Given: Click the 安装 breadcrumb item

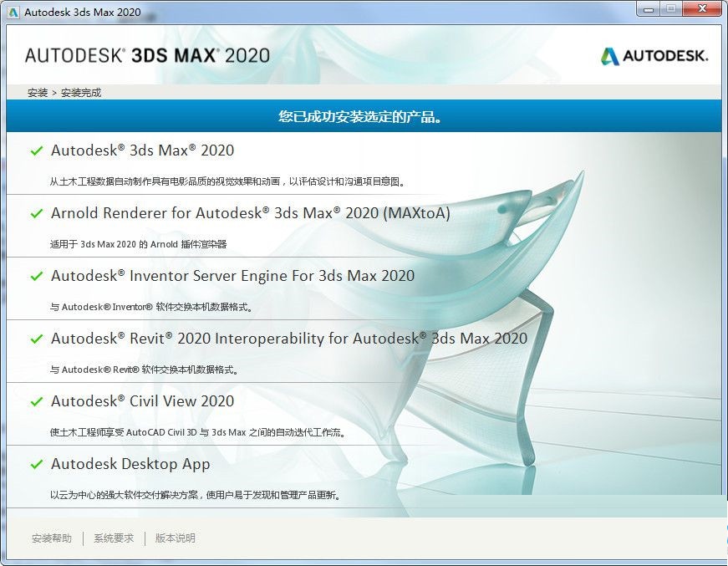Looking at the screenshot, I should [38, 93].
